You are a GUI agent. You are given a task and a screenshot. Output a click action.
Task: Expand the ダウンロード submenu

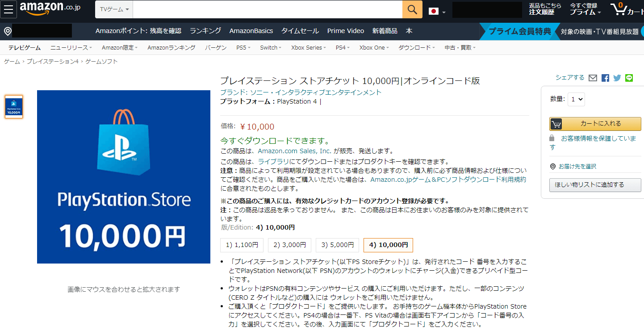[x=417, y=48]
